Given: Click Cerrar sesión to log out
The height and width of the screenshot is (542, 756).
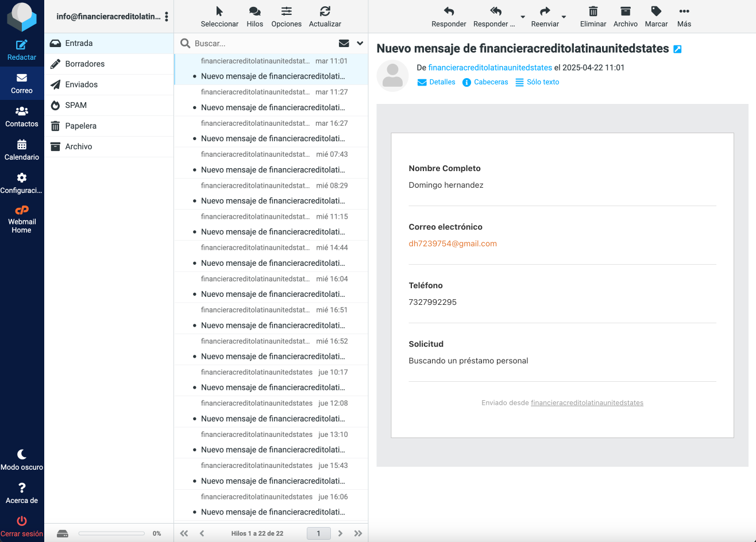Looking at the screenshot, I should pos(22,526).
